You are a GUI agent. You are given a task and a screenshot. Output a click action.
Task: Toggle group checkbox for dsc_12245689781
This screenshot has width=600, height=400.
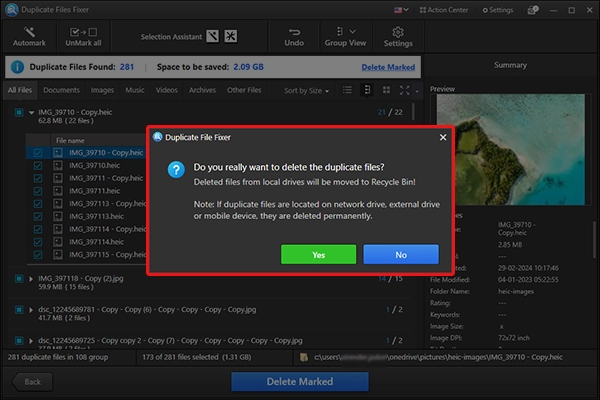pyautogui.click(x=19, y=310)
